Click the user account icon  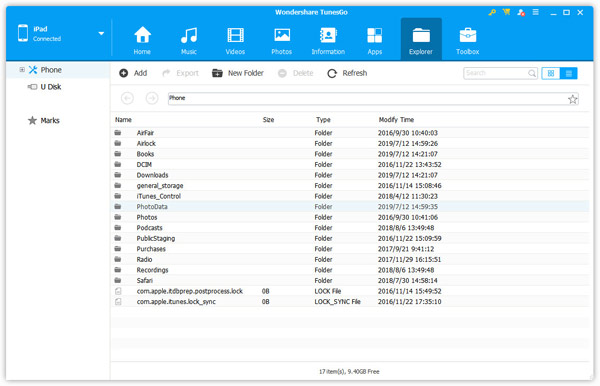521,12
